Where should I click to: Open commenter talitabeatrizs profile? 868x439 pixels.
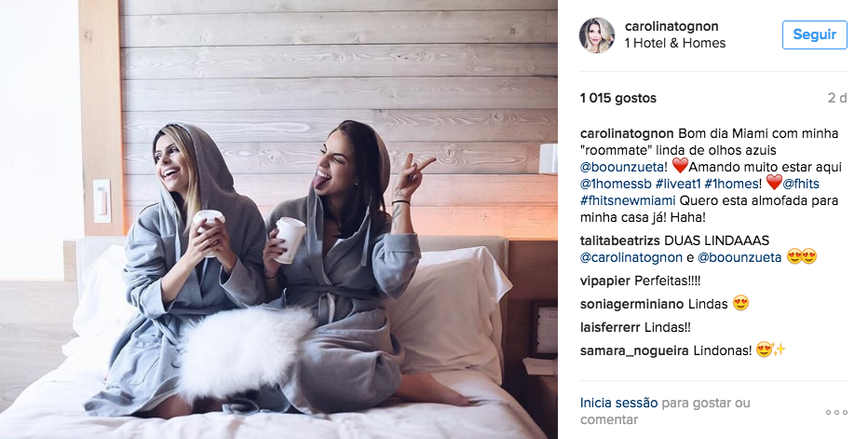[x=619, y=240]
